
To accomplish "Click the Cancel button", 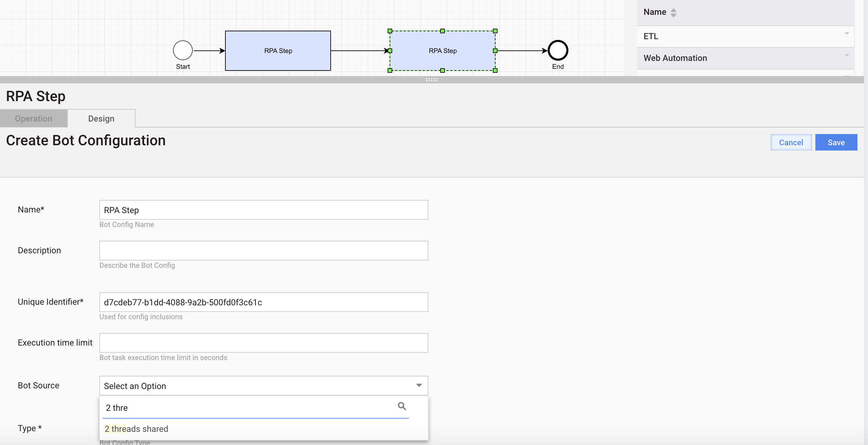I will 791,142.
